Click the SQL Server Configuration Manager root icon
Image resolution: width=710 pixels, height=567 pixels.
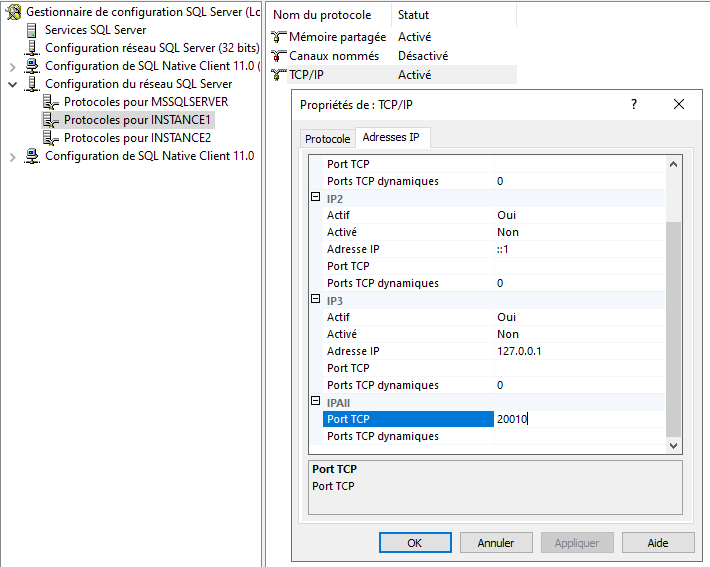(14, 12)
